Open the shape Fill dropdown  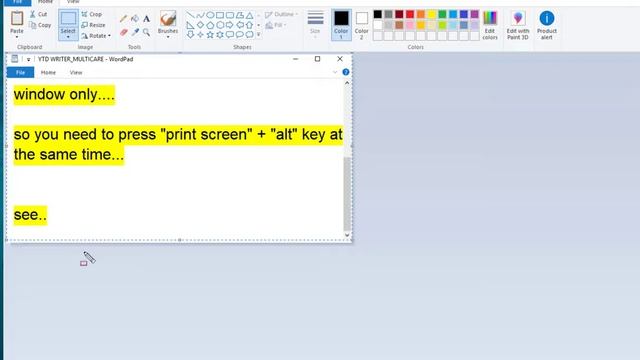[276, 25]
